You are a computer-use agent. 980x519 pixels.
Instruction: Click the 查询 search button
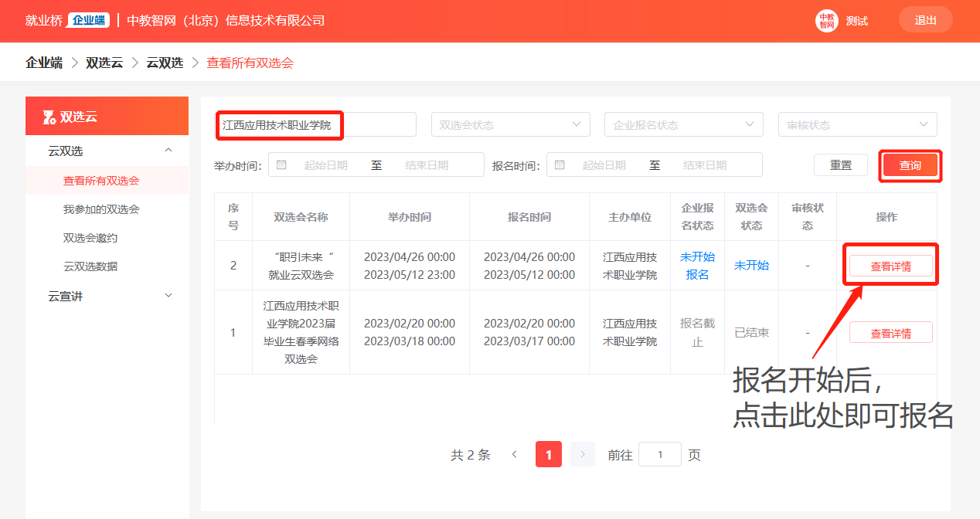coord(910,165)
